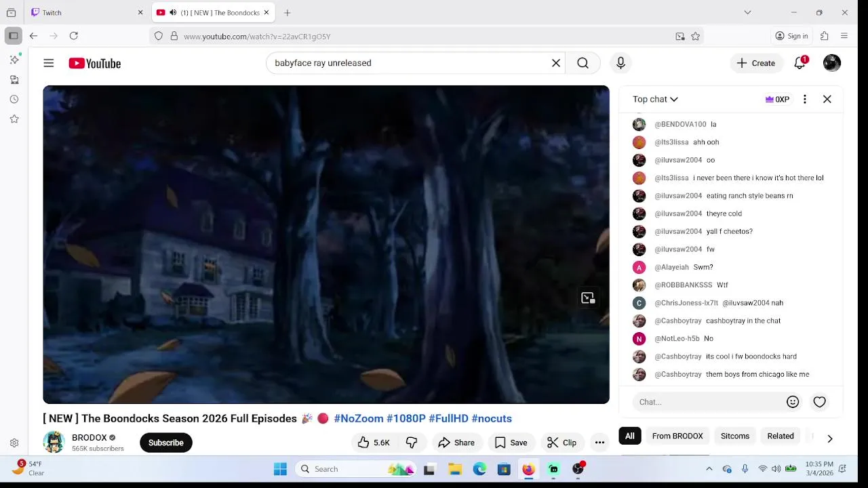Close the Twitch tab
The height and width of the screenshot is (488, 868).
pos(140,12)
